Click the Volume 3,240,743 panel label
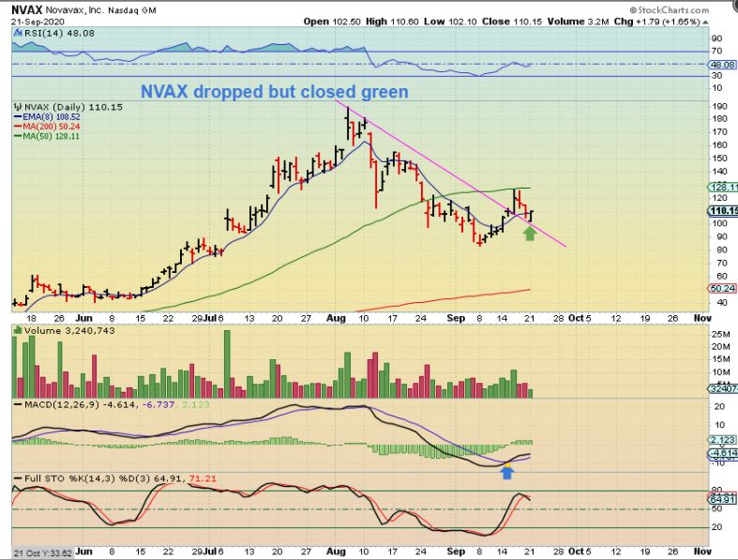 click(x=69, y=330)
